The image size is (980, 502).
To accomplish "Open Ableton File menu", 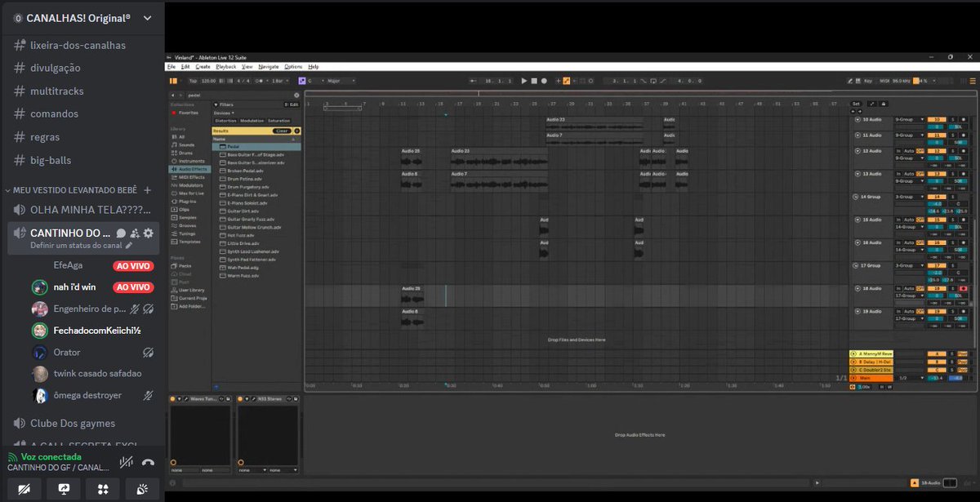I will 171,66.
